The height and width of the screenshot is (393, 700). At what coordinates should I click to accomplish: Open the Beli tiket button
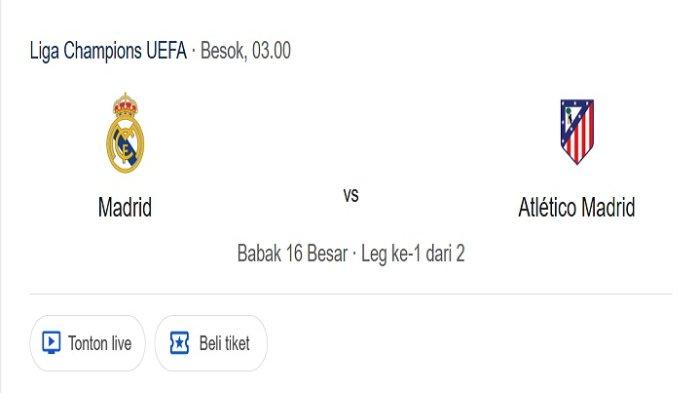[x=211, y=343]
